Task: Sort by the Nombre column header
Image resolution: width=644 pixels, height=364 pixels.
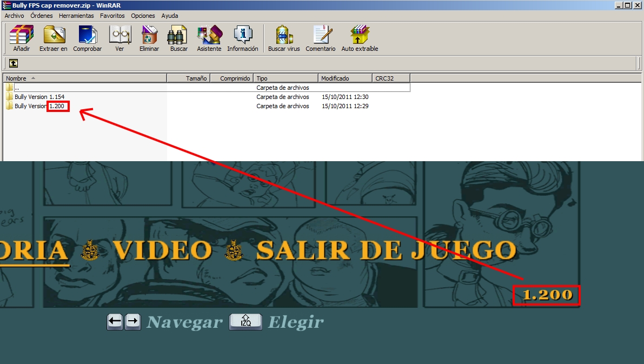Action: [85, 78]
